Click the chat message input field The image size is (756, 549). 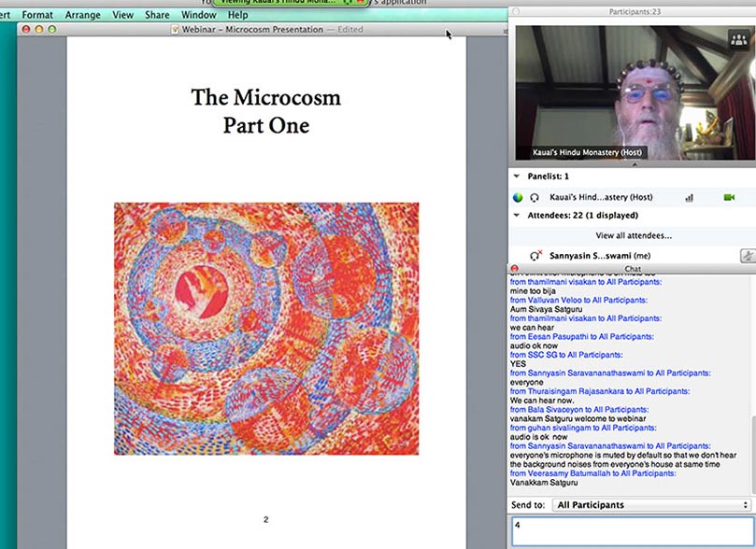[631, 530]
